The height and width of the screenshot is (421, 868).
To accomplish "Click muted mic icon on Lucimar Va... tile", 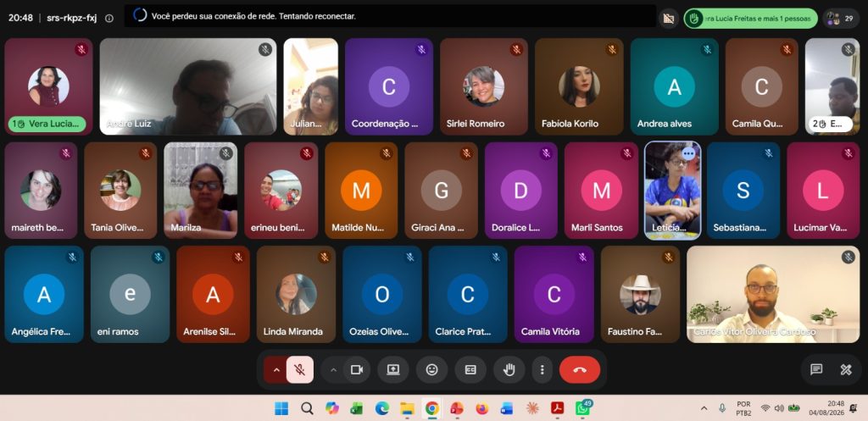I will coord(848,153).
